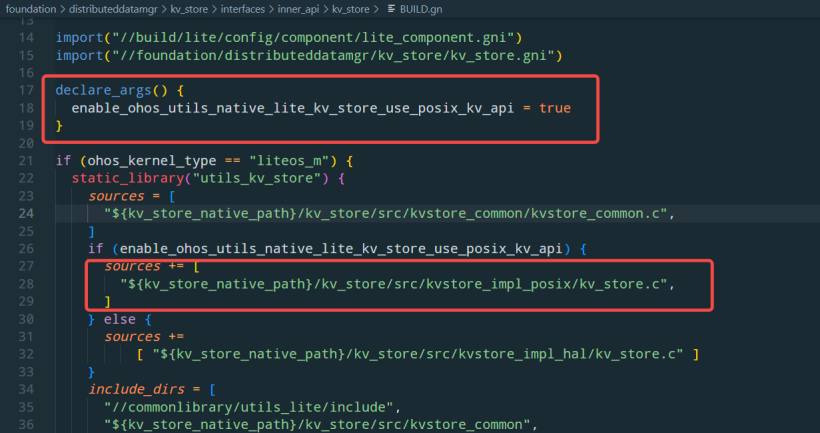The height and width of the screenshot is (433, 820).
Task: Open the foundation breadcrumb segment
Action: (31, 10)
